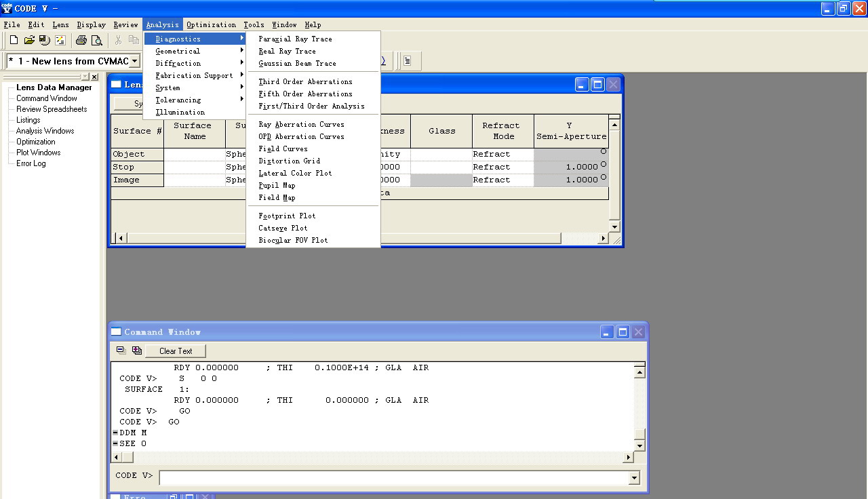Expand the Diffraction submenu
The height and width of the screenshot is (499, 868).
(x=195, y=63)
